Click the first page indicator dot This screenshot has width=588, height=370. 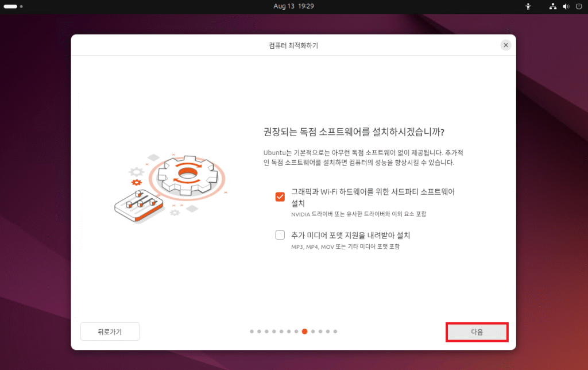(x=252, y=332)
